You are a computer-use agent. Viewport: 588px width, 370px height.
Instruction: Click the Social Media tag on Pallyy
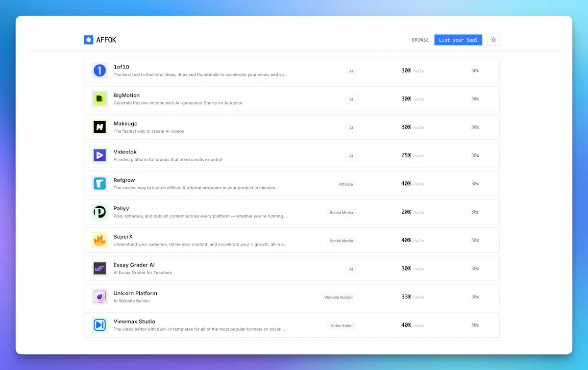pyautogui.click(x=342, y=213)
